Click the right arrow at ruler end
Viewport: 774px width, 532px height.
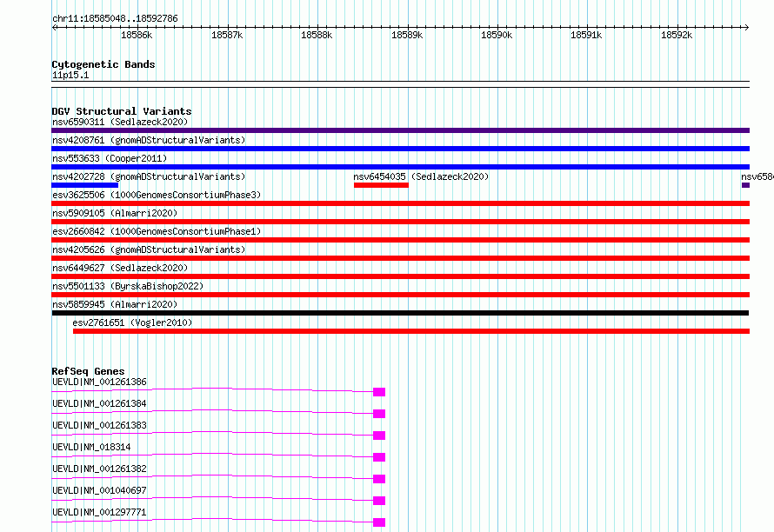tap(747, 28)
